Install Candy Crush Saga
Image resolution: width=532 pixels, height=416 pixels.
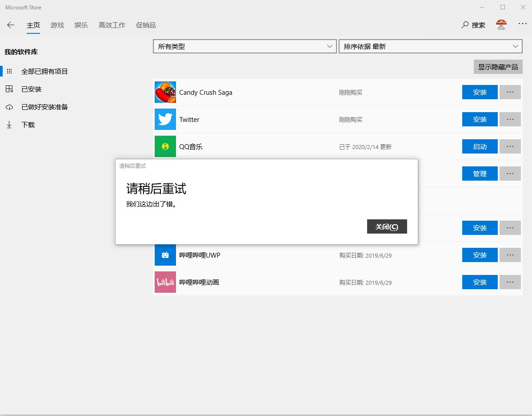480,92
